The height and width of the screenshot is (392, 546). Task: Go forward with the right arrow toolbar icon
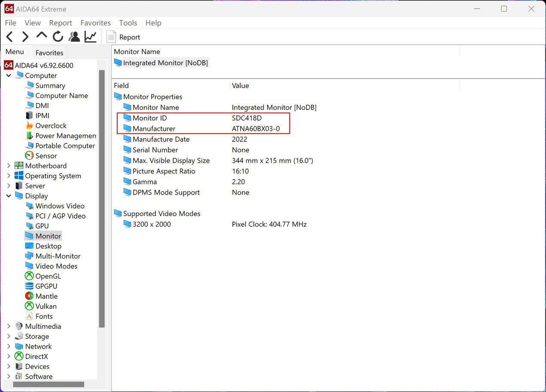click(x=25, y=37)
